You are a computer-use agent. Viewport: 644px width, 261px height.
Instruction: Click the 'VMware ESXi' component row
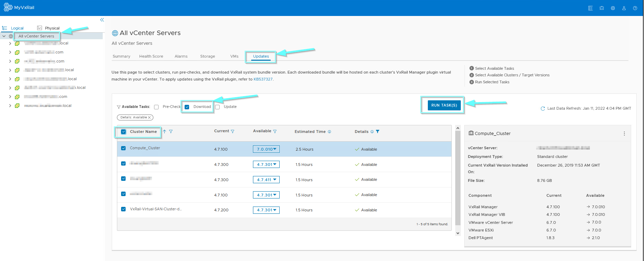pos(548,230)
